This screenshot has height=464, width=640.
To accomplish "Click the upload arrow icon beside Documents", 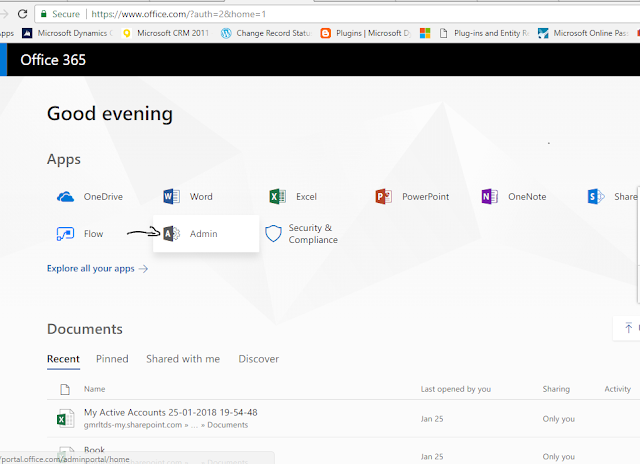I will click(x=629, y=328).
